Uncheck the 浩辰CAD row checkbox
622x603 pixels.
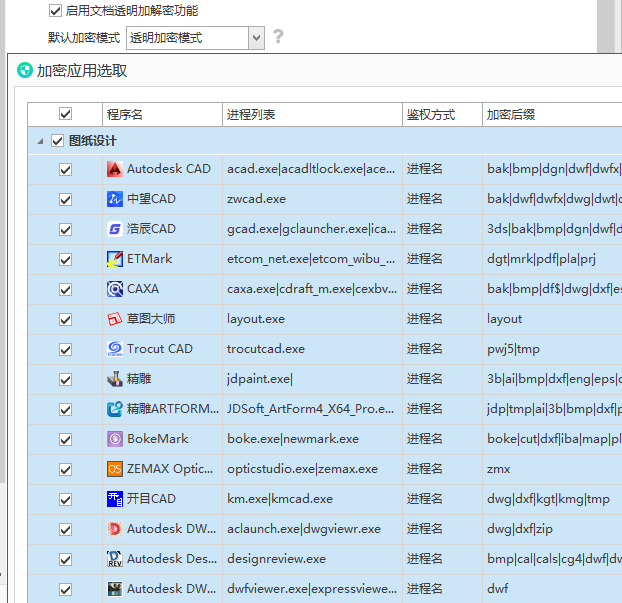pyautogui.click(x=65, y=229)
